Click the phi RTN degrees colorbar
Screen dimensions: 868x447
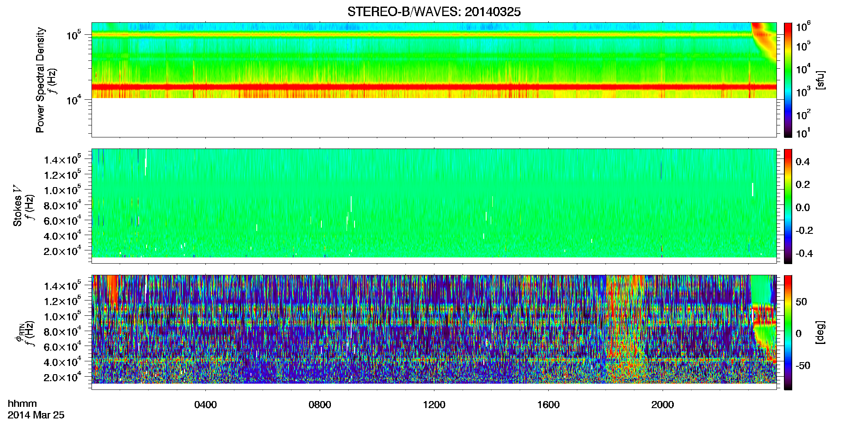pos(788,332)
